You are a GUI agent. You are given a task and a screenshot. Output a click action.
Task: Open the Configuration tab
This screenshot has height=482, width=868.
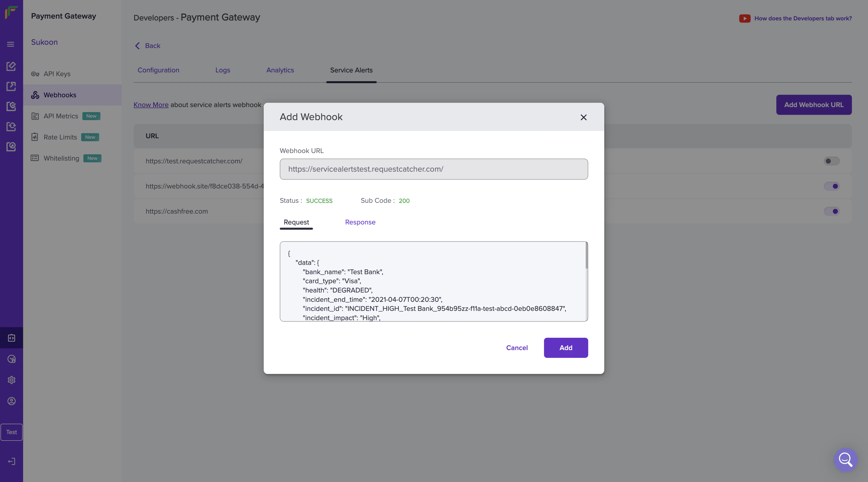(158, 70)
